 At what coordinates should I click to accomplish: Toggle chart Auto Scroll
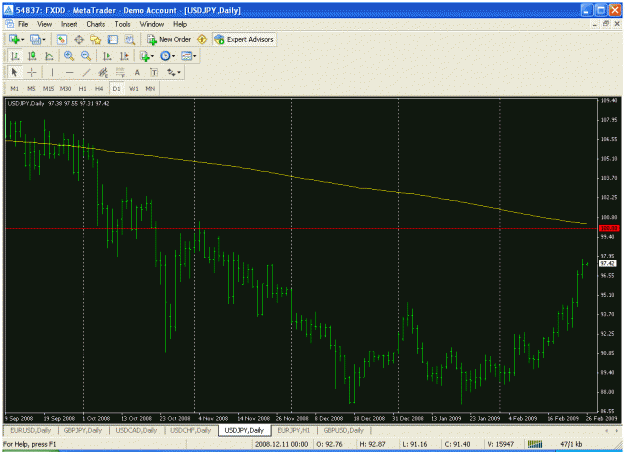pos(107,56)
